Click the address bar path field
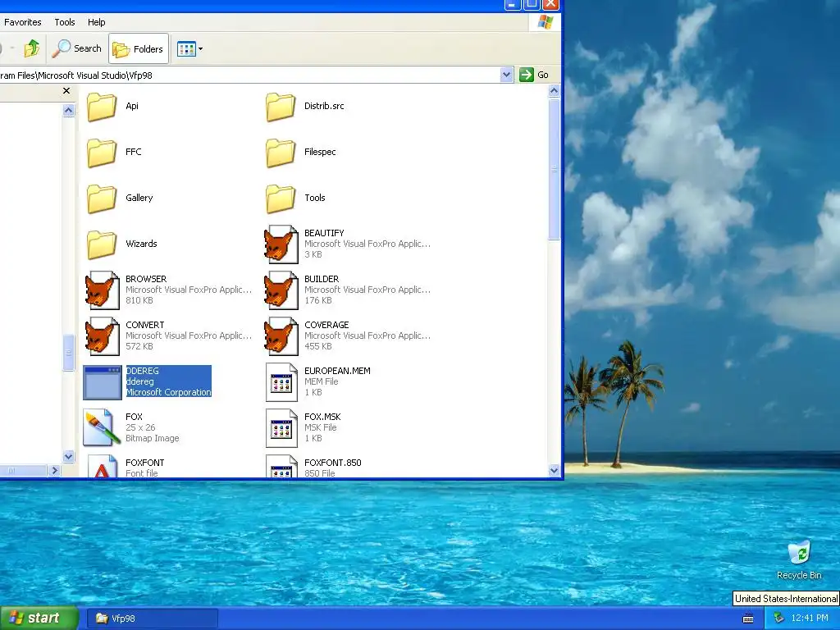The width and height of the screenshot is (840, 630). tap(249, 75)
